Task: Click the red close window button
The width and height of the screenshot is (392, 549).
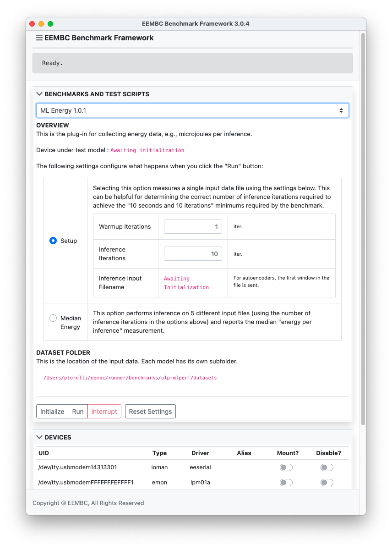Action: coord(32,24)
